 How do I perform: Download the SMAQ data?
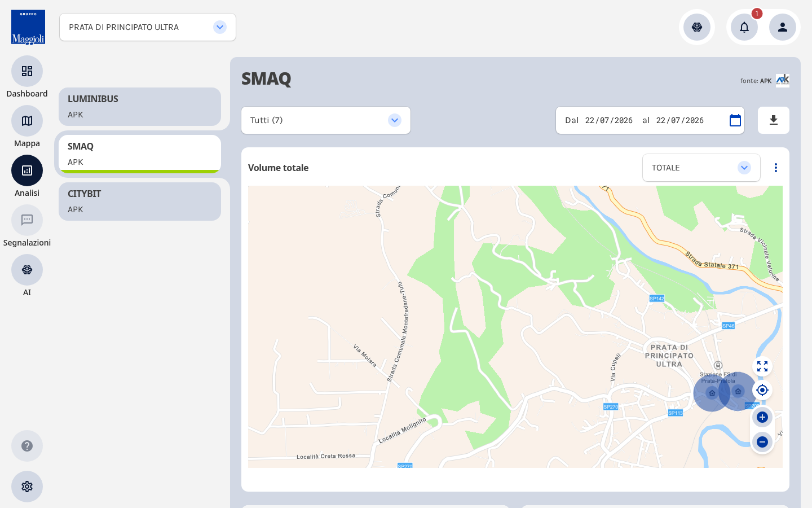pyautogui.click(x=774, y=120)
